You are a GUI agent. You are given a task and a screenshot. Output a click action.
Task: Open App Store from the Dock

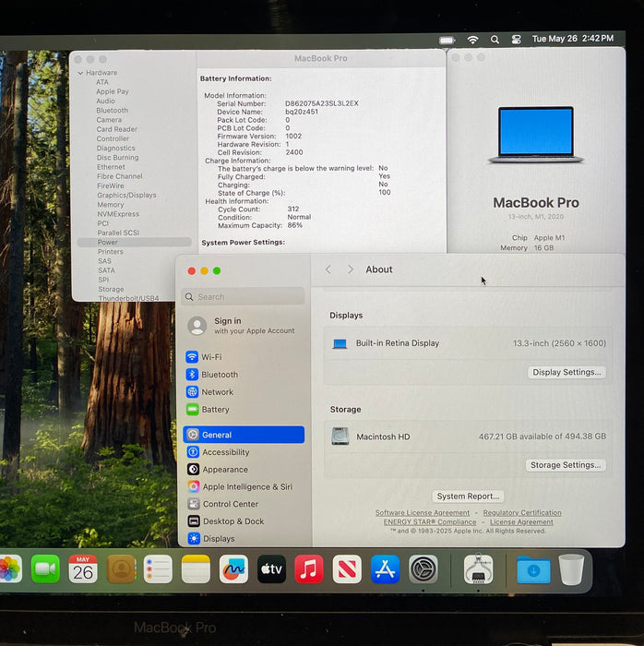pyautogui.click(x=385, y=569)
